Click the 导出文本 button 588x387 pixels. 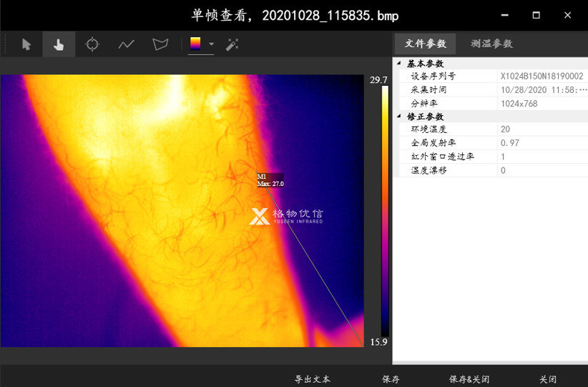point(313,379)
